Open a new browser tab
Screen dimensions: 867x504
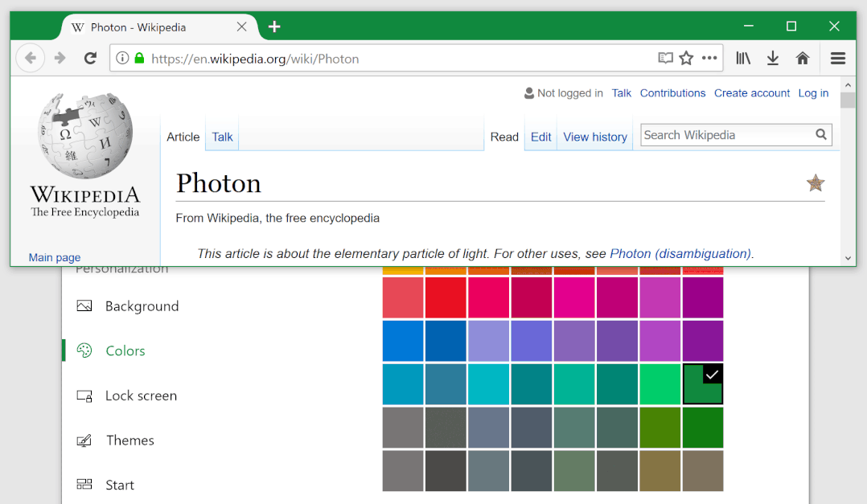tap(274, 27)
